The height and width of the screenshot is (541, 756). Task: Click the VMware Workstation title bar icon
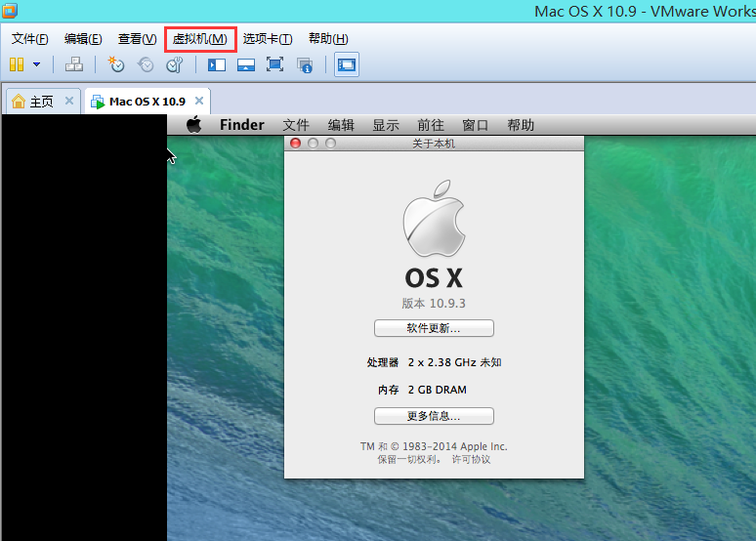pos(10,10)
